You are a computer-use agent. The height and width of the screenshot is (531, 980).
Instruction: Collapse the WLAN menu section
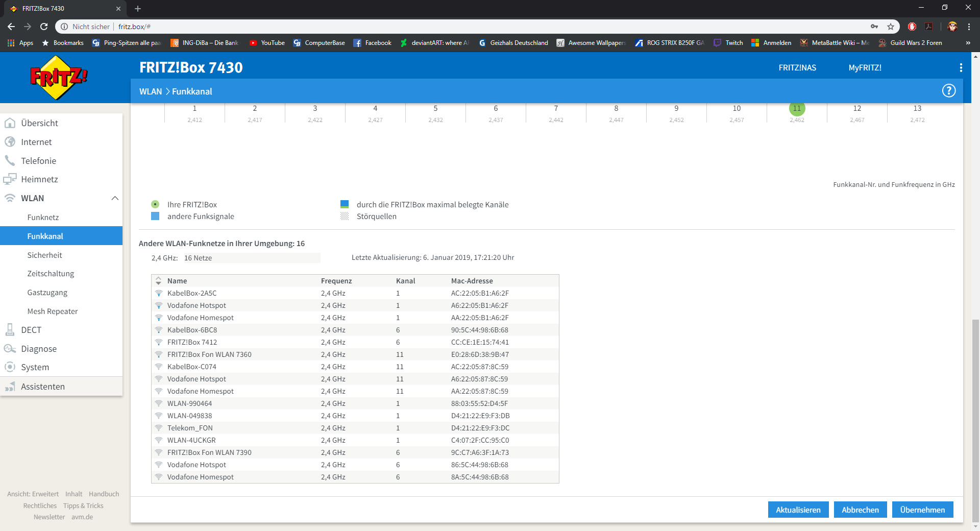tap(115, 198)
